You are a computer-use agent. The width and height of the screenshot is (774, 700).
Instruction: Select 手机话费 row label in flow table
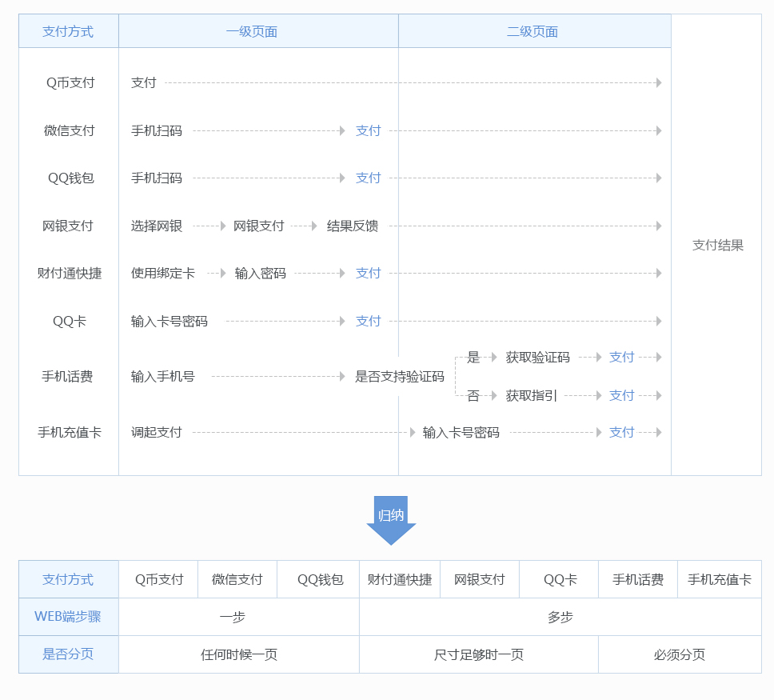pyautogui.click(x=68, y=377)
